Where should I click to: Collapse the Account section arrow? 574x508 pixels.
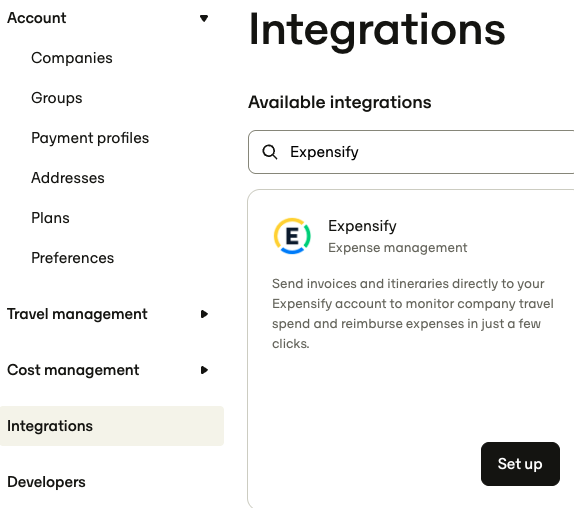click(x=204, y=18)
